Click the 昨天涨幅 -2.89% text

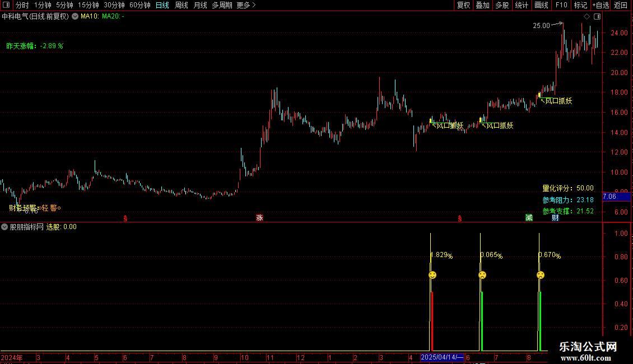[35, 46]
